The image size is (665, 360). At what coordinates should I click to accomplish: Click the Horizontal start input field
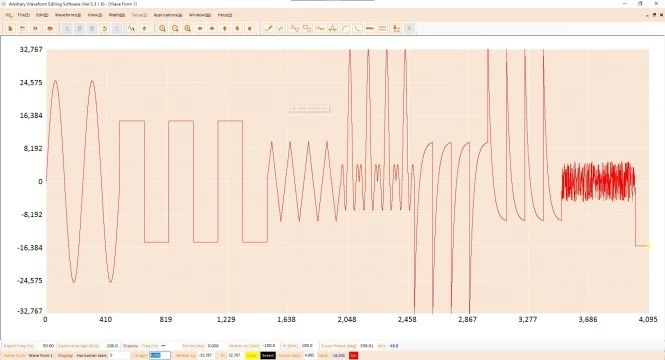click(x=119, y=355)
